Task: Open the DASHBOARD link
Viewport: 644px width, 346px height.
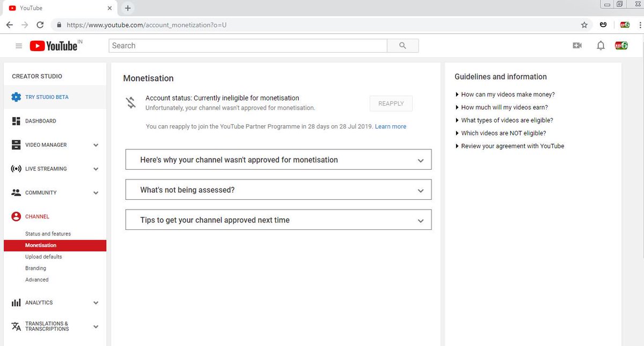Action: point(41,121)
